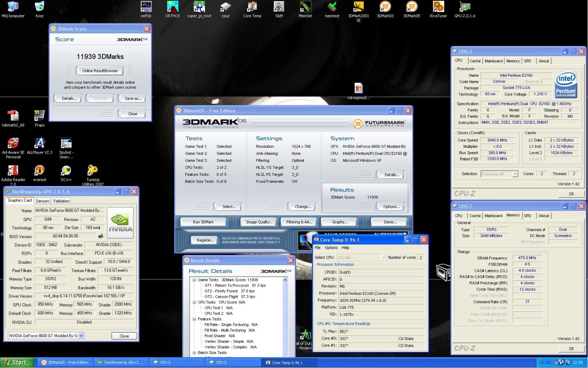Image resolution: width=588 pixels, height=368 pixels.
Task: Click Close button in GPU-Z window
Action: coord(124,336)
